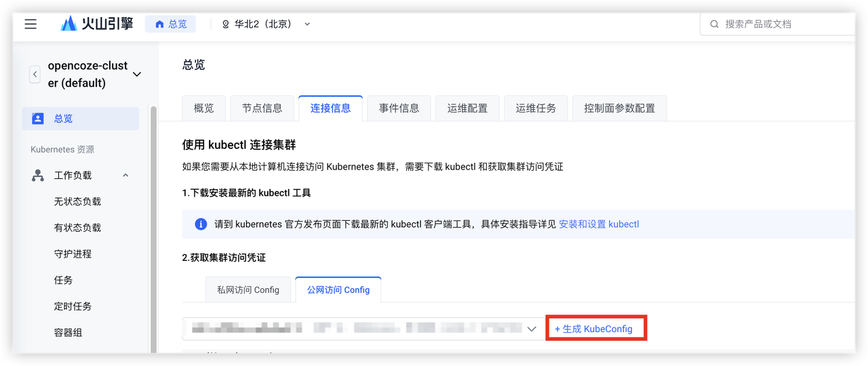The width and height of the screenshot is (868, 366).
Task: Open the 华北2（北京）region dropdown
Action: pyautogui.click(x=266, y=24)
